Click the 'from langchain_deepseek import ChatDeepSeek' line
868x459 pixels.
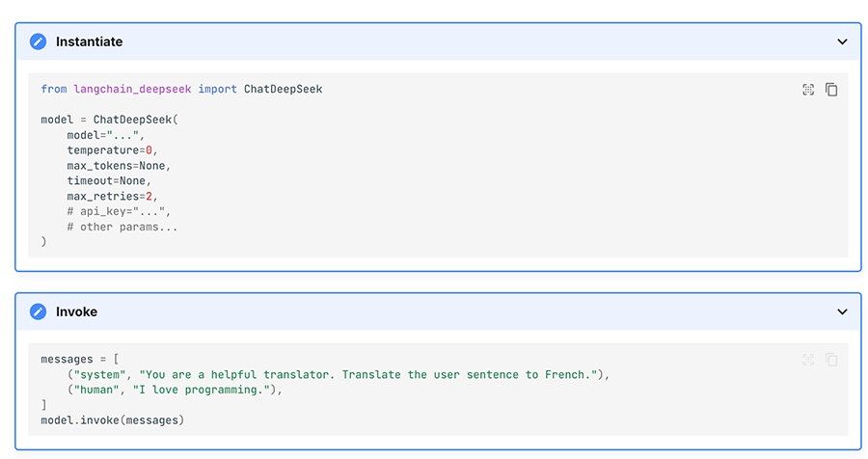click(181, 89)
